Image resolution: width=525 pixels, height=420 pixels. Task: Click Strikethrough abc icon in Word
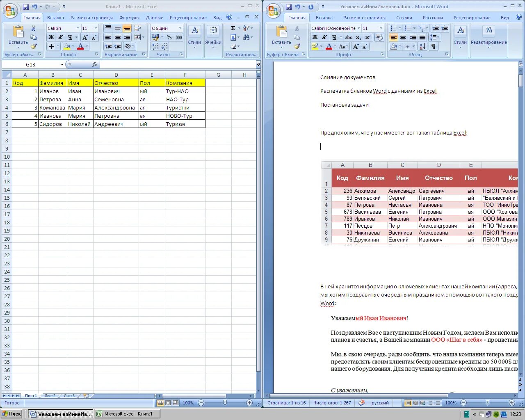pyautogui.click(x=349, y=37)
